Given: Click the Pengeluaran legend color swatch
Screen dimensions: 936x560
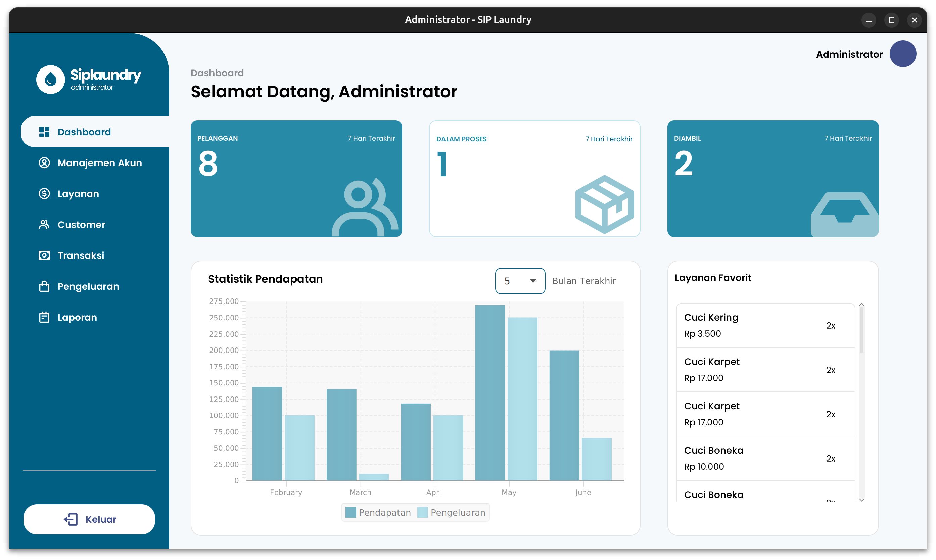Looking at the screenshot, I should (x=423, y=512).
